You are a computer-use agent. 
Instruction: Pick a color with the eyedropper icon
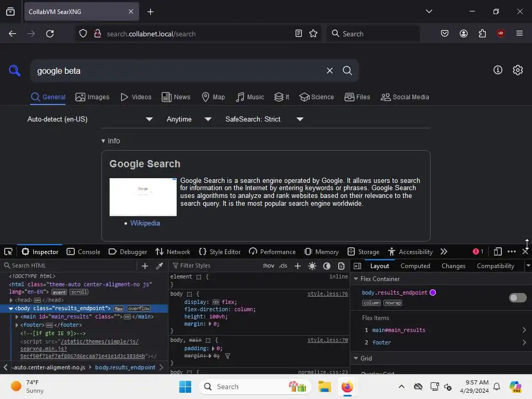point(159,266)
